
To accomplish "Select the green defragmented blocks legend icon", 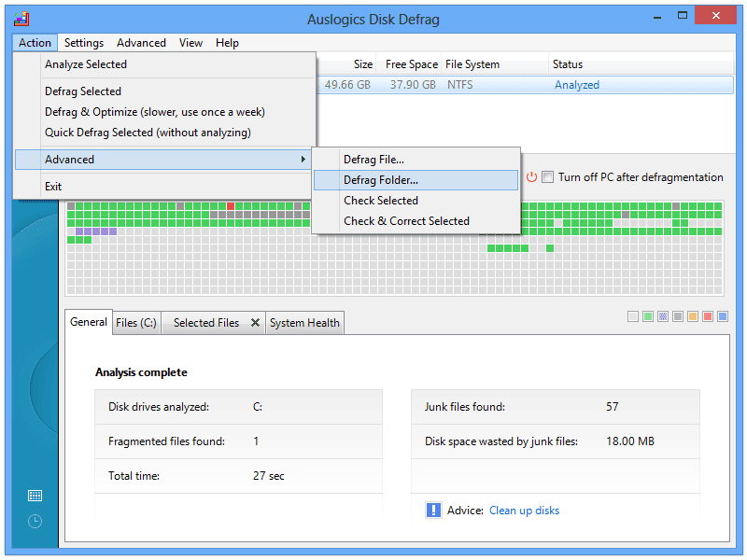I will pos(647,316).
